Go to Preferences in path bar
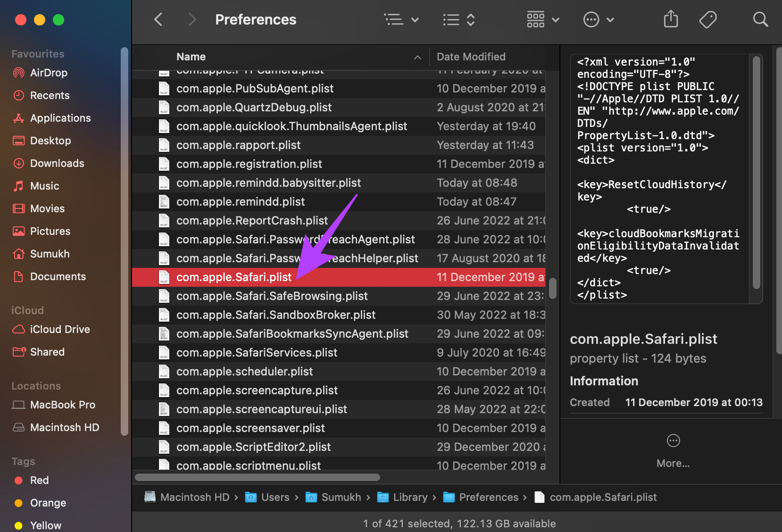Image resolution: width=782 pixels, height=532 pixels. point(481,497)
